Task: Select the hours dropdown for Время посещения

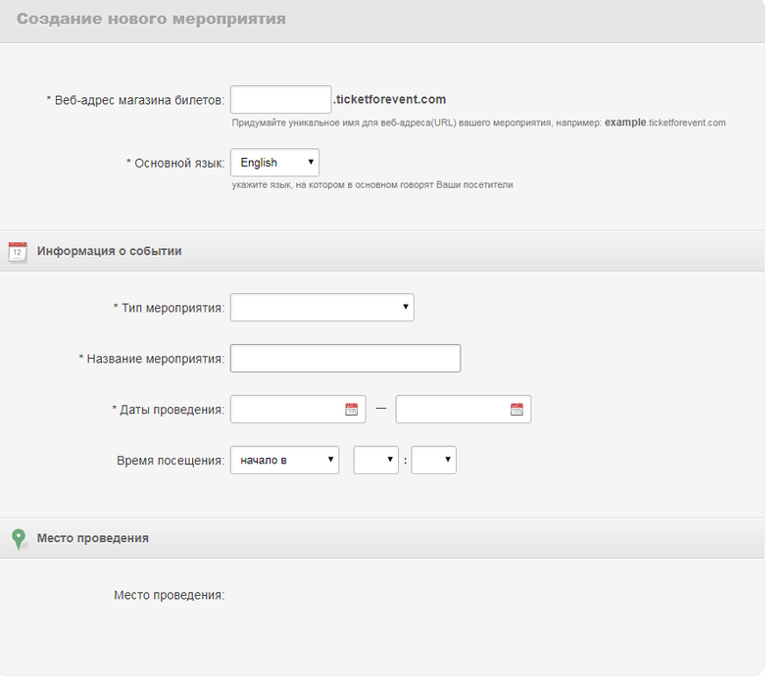Action: [x=375, y=460]
